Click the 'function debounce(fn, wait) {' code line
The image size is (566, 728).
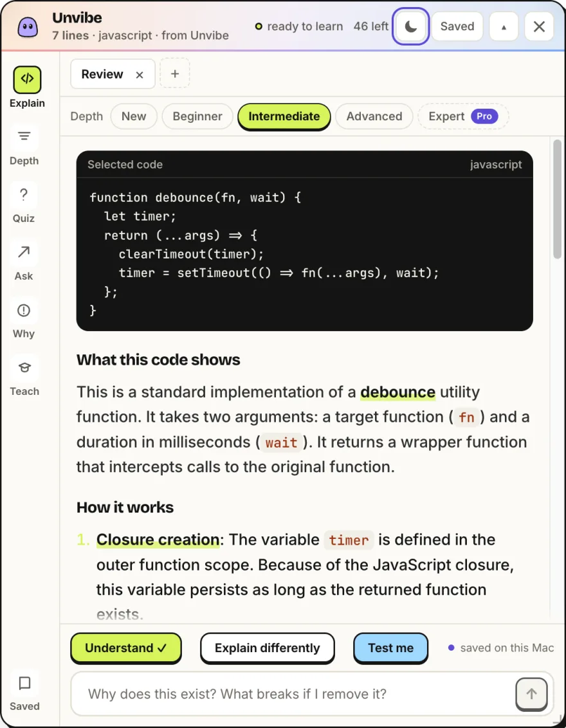point(196,197)
